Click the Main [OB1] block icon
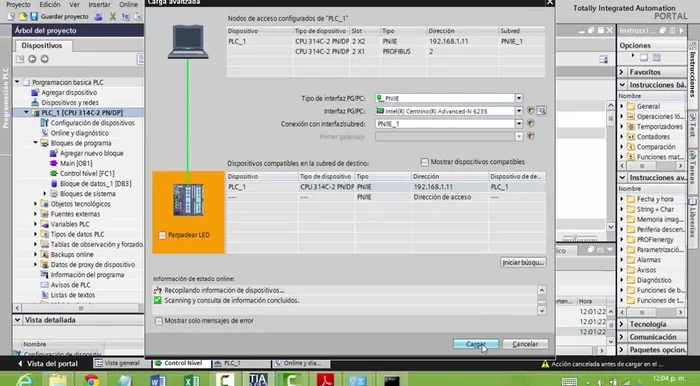Image resolution: width=700 pixels, height=386 pixels. [x=54, y=163]
